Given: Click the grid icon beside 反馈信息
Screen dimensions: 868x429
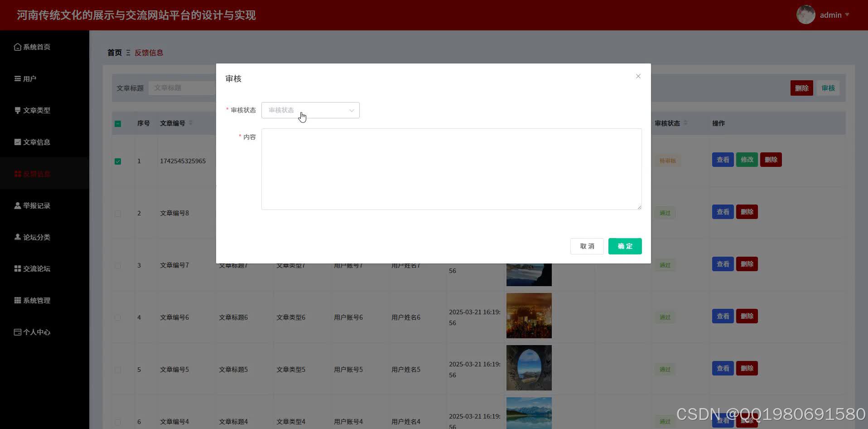Looking at the screenshot, I should click(18, 174).
